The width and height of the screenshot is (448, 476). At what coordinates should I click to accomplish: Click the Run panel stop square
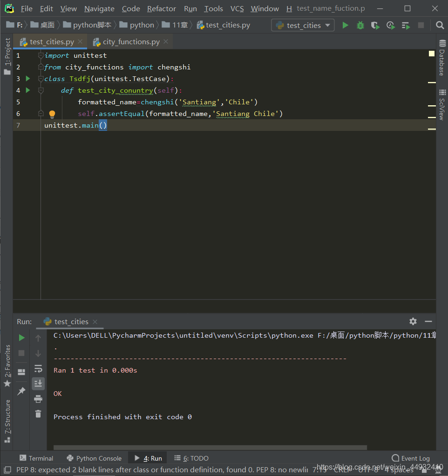coord(21,353)
